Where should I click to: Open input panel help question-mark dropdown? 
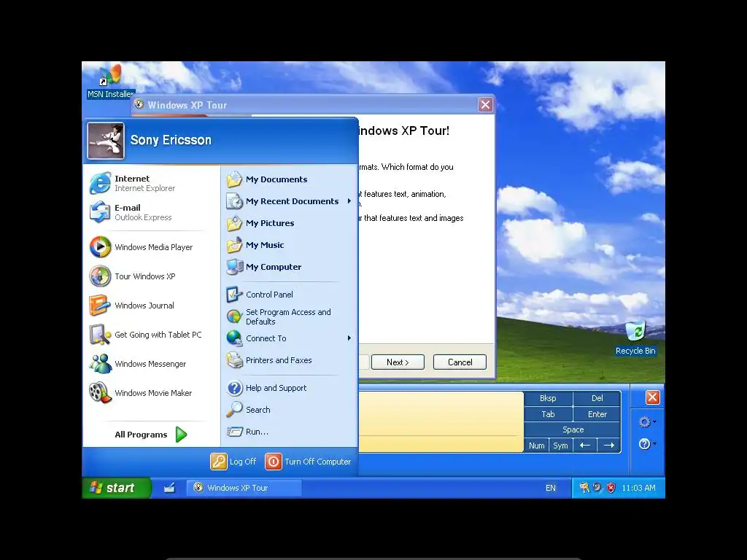pyautogui.click(x=647, y=444)
